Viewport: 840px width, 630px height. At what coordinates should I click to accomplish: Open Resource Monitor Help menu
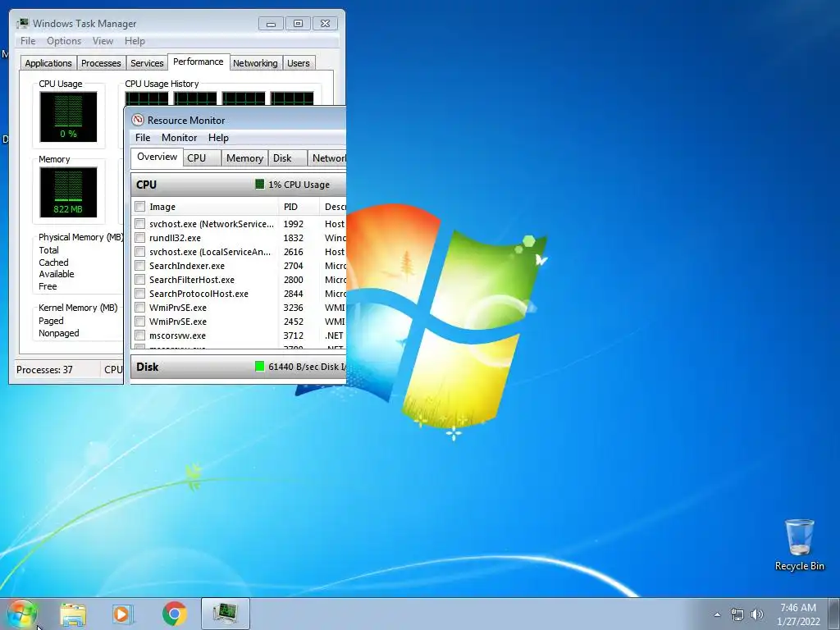(x=218, y=138)
